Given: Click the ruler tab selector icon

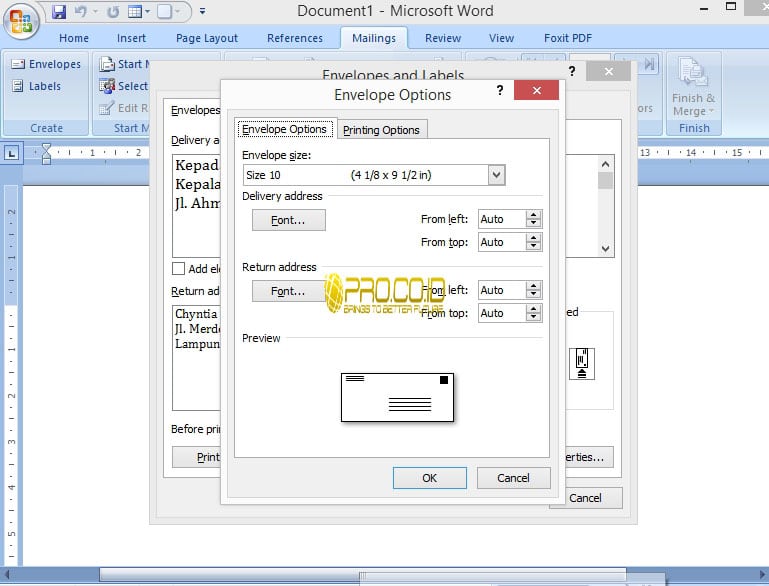Looking at the screenshot, I should click(11, 153).
